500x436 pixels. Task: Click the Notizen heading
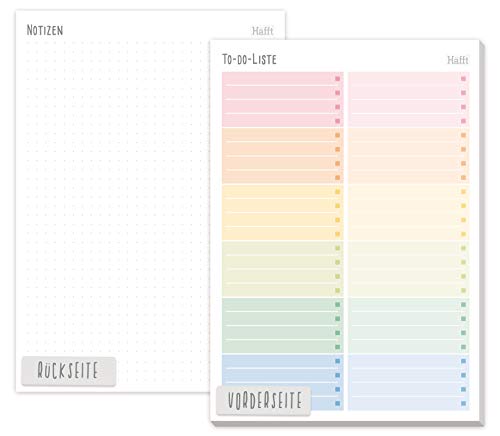pyautogui.click(x=45, y=30)
